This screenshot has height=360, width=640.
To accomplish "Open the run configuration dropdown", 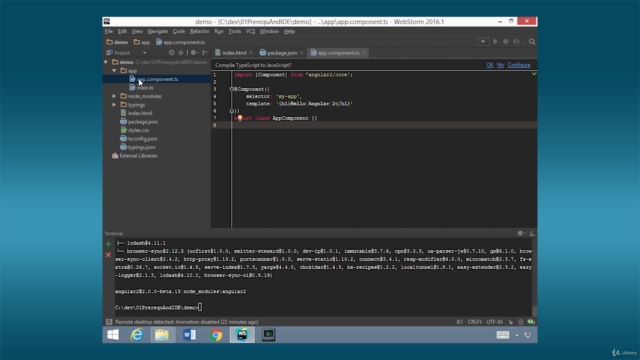I will (x=483, y=42).
